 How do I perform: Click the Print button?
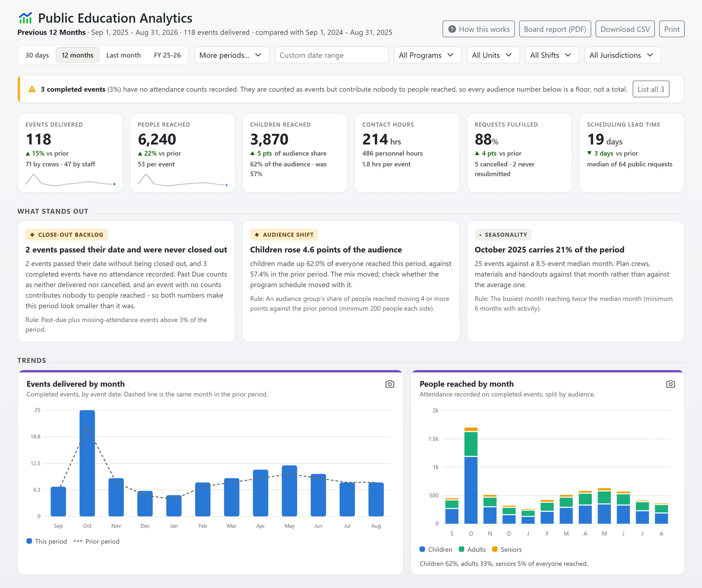[672, 29]
